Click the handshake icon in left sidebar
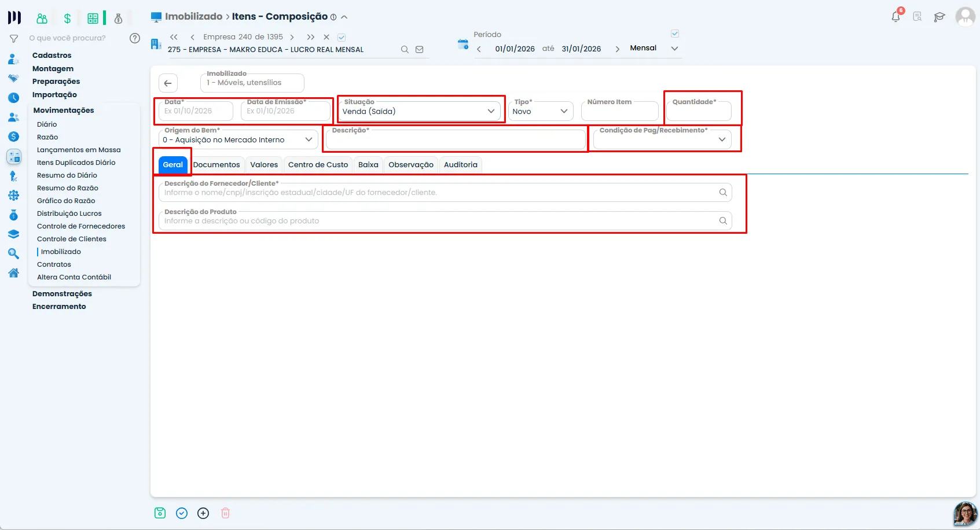Image resolution: width=980 pixels, height=530 pixels. pos(14,78)
